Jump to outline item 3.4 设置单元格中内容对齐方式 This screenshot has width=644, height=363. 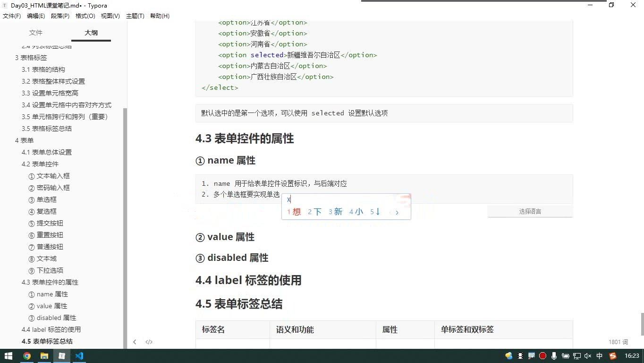click(67, 105)
